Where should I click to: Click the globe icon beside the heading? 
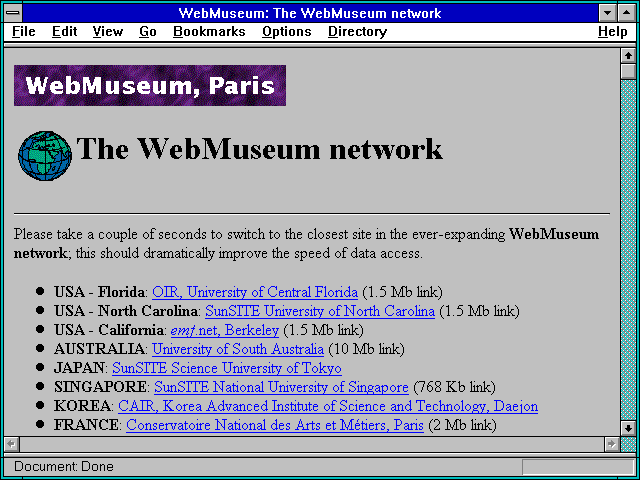pos(45,156)
